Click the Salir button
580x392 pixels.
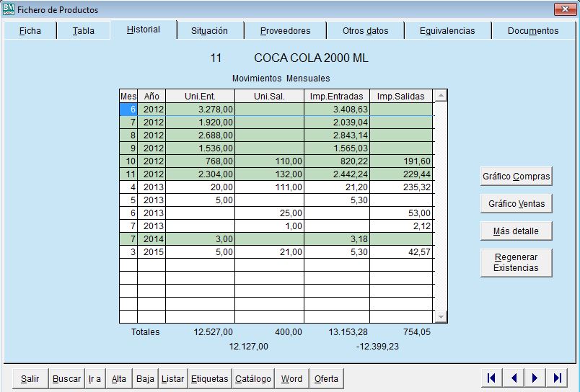(30, 379)
